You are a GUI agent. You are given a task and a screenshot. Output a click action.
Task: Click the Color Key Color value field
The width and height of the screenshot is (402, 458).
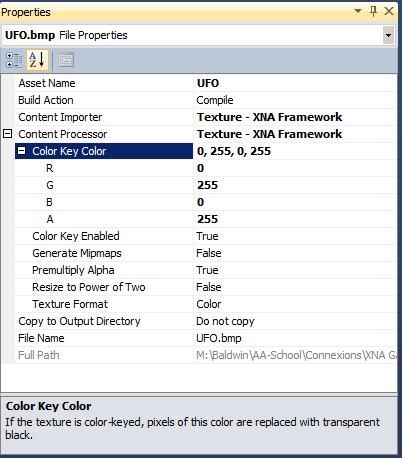[295, 151]
